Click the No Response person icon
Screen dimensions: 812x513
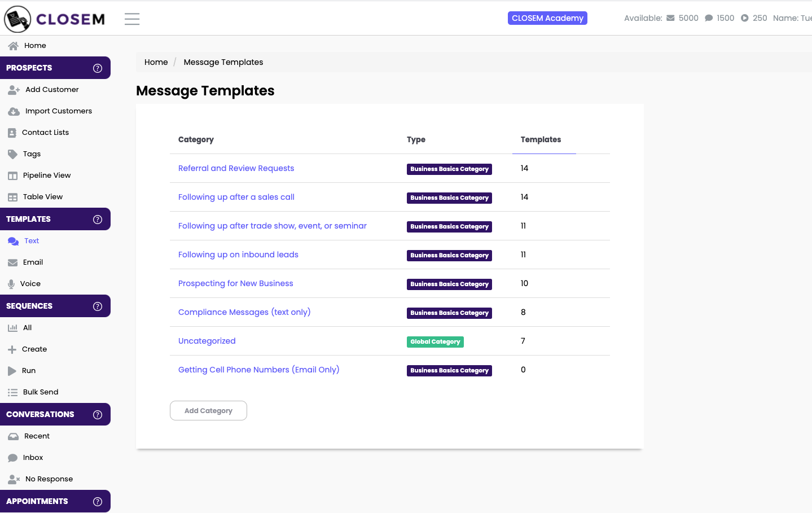(14, 479)
